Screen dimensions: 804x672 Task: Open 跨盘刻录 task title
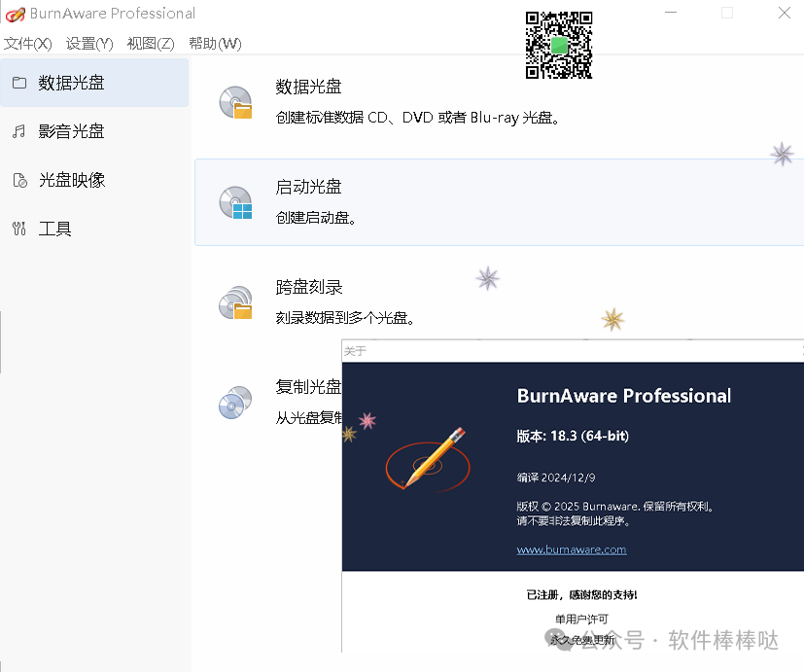click(309, 287)
